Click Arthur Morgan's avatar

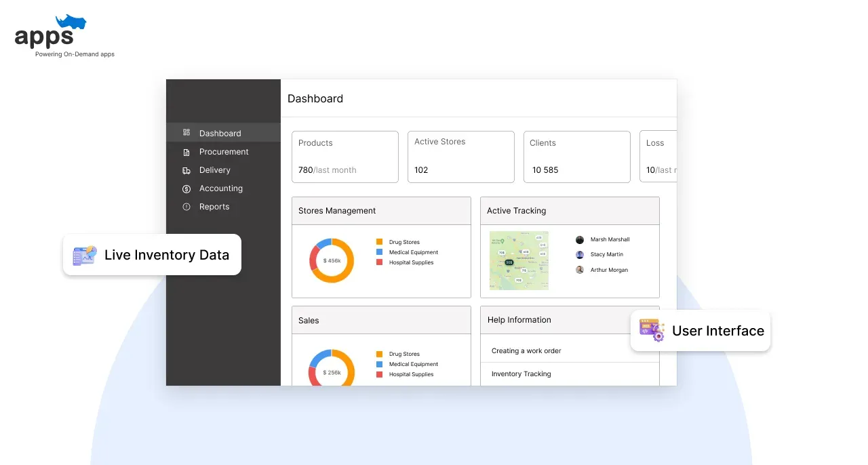[580, 270]
